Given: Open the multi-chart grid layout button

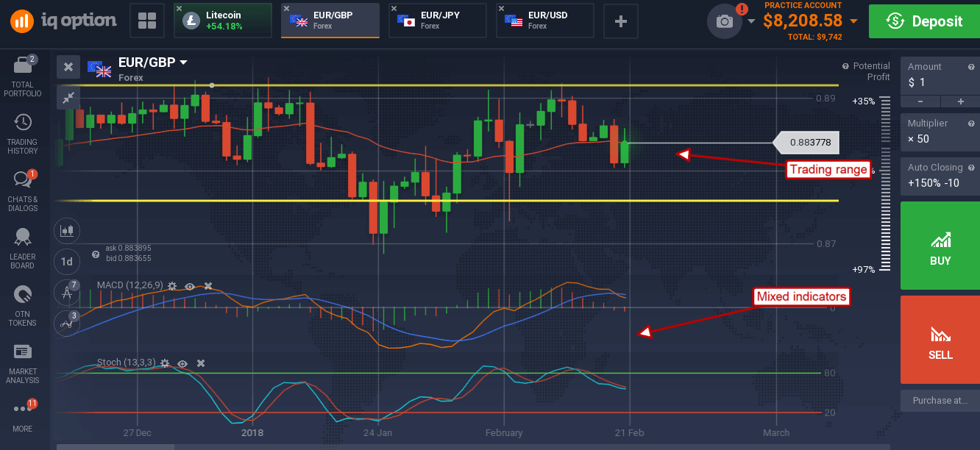Looking at the screenshot, I should coord(147,21).
